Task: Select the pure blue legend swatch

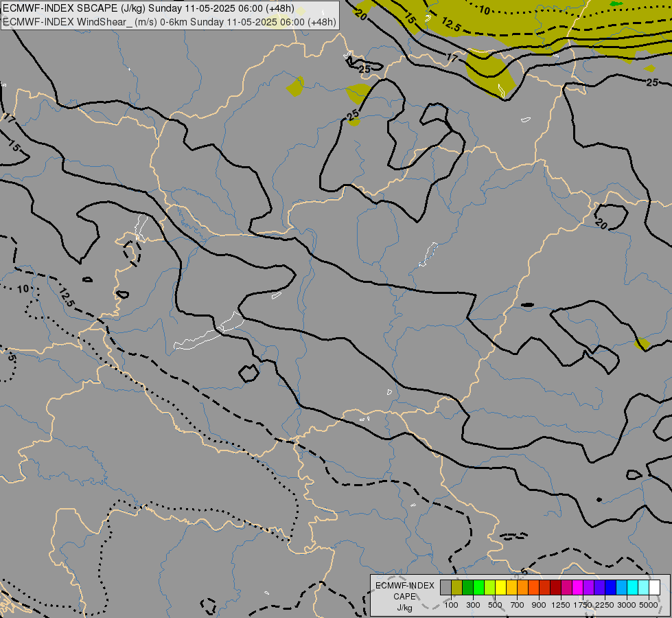Action: [x=611, y=588]
